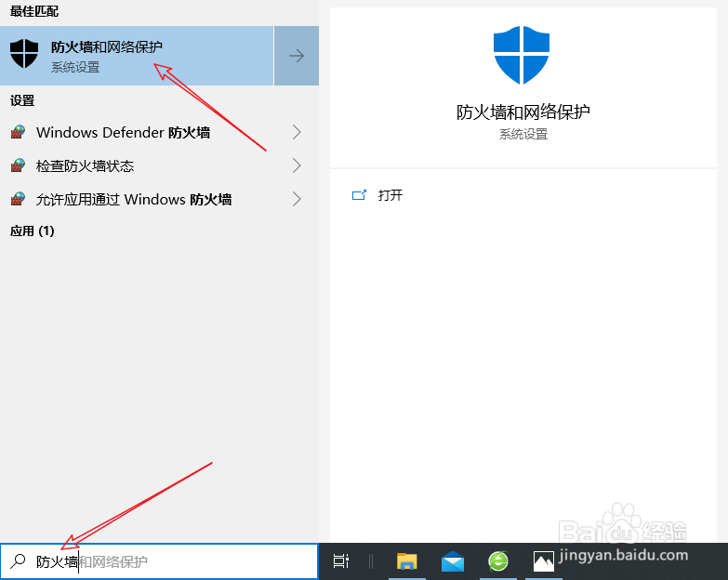Expand the 检查防火墙状态 chevron
This screenshot has width=728, height=580.
(297, 165)
